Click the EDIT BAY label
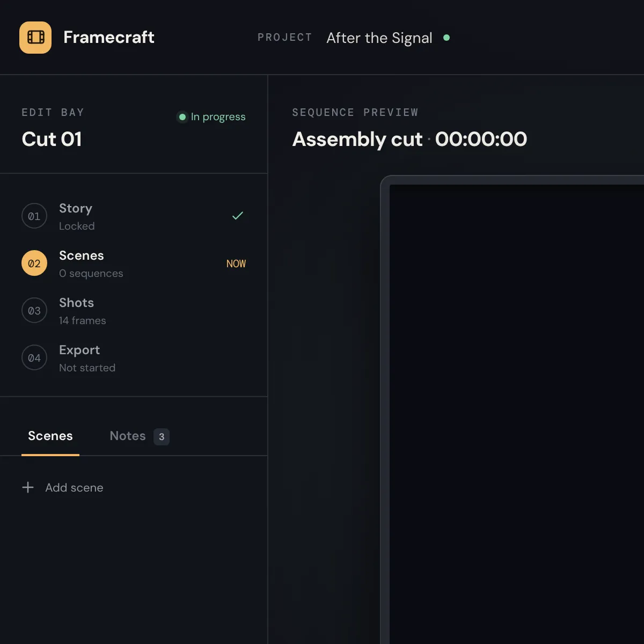This screenshot has height=644, width=644. 53,112
